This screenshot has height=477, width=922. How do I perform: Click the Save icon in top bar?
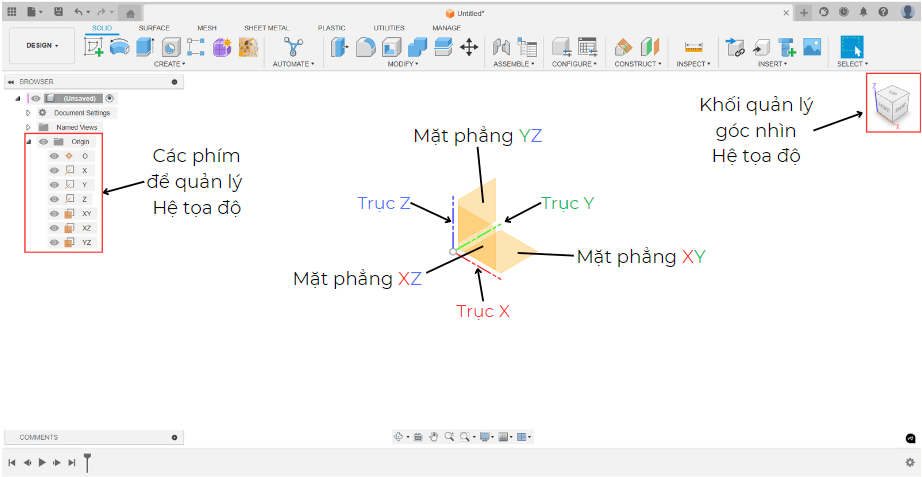click(x=58, y=11)
